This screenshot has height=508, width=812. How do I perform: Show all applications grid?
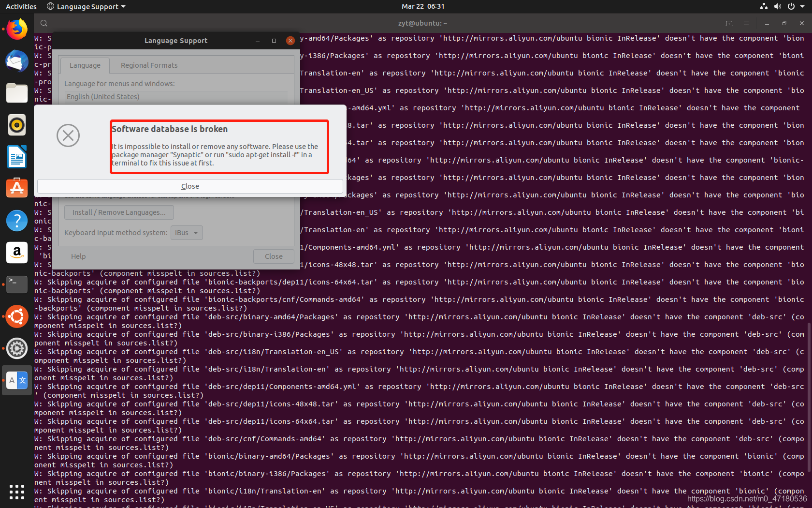tap(17, 492)
